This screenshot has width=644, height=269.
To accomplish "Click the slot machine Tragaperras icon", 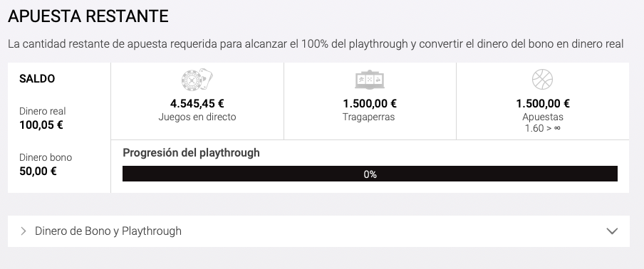I will (370, 80).
